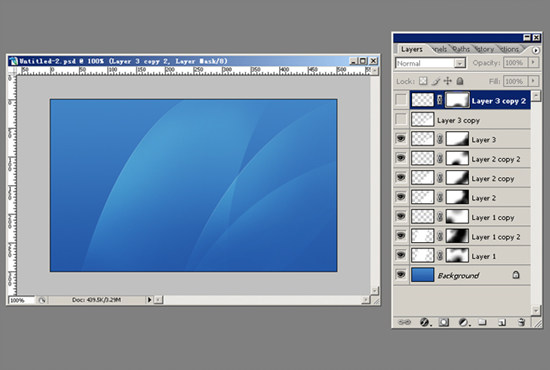This screenshot has height=370, width=550.
Task: Toggle visibility of Layer 2 copy
Action: 401,177
